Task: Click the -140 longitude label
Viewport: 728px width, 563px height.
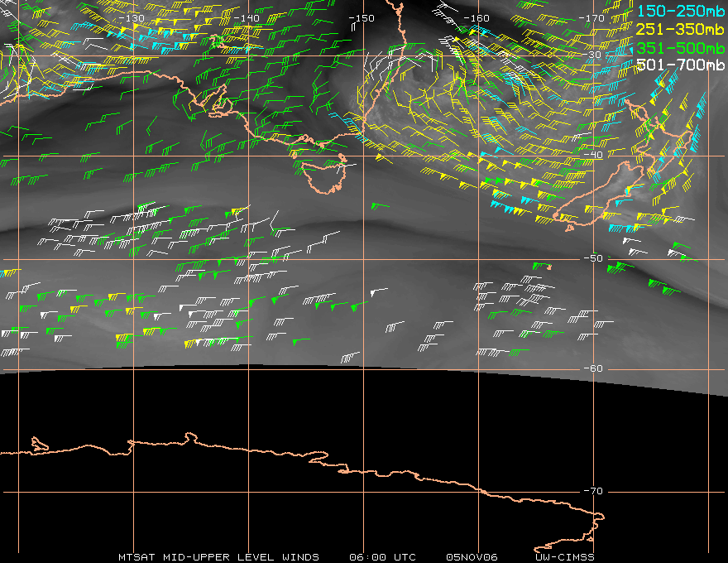Action: click(x=246, y=18)
